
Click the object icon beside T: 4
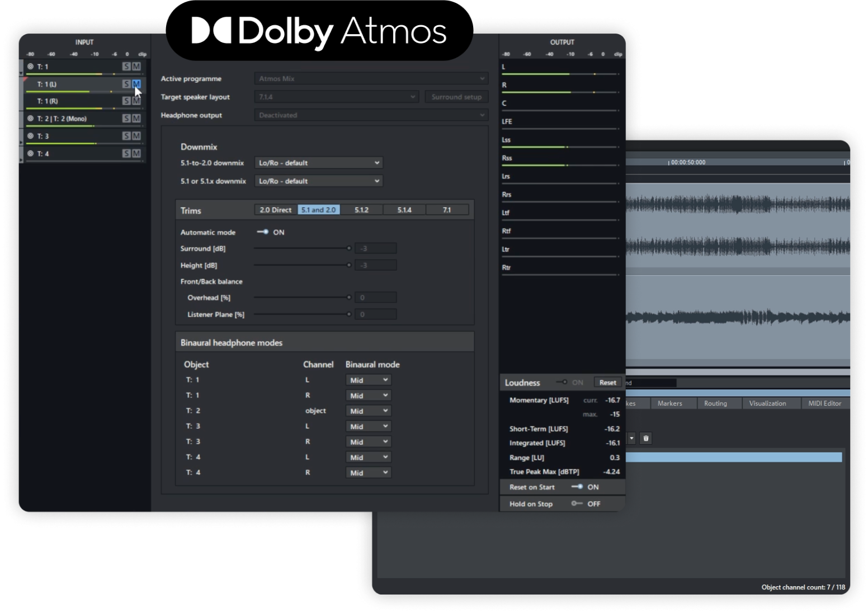pyautogui.click(x=30, y=153)
